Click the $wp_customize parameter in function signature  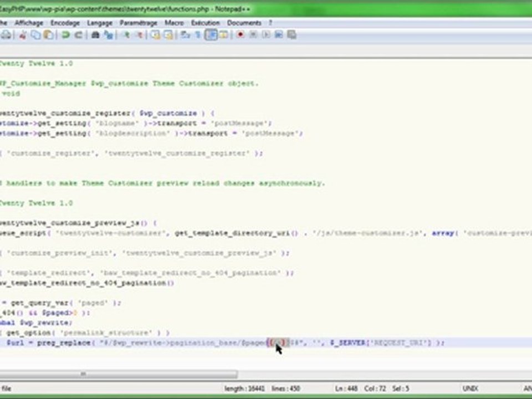click(168, 113)
